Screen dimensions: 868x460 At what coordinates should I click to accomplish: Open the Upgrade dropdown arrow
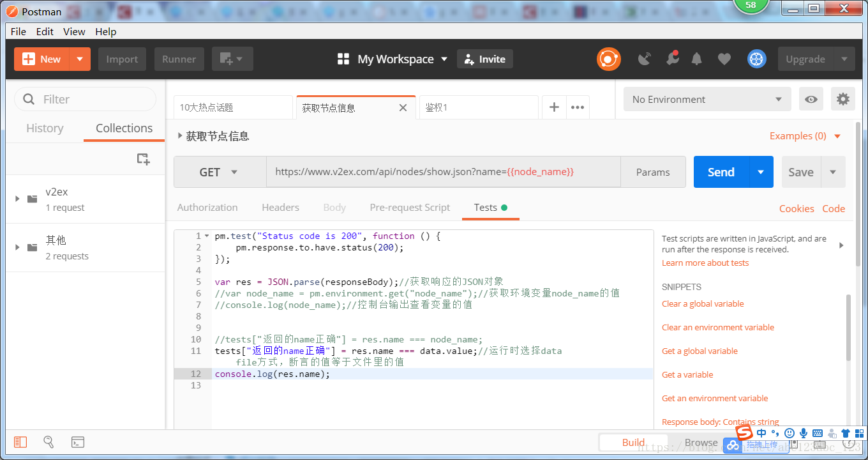844,59
